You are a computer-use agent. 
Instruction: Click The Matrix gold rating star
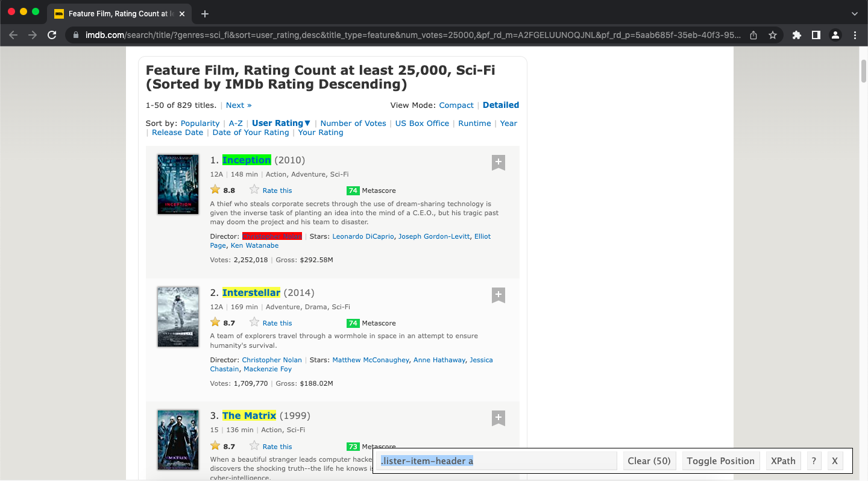[x=215, y=445]
